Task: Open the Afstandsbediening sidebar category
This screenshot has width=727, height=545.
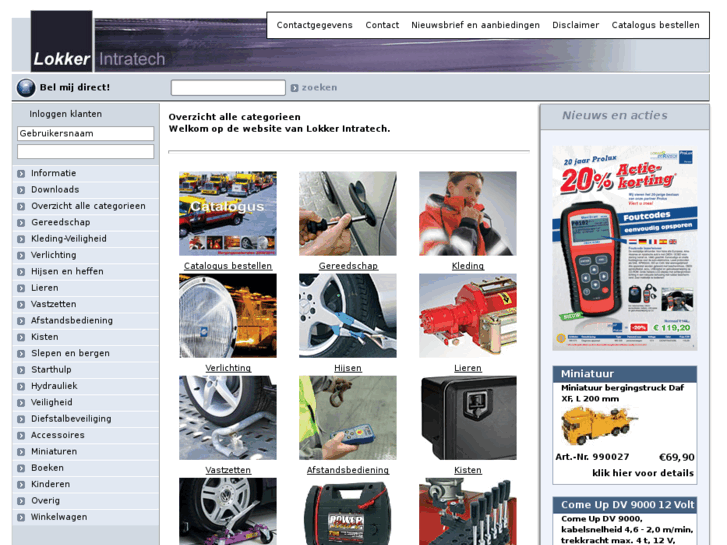Action: click(x=72, y=321)
